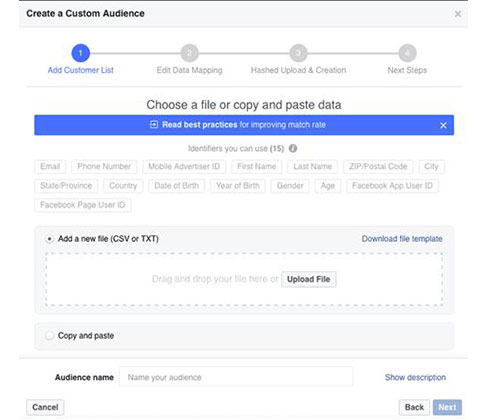The height and width of the screenshot is (420, 487).
Task: Click the City identifier tag
Action: (x=431, y=166)
